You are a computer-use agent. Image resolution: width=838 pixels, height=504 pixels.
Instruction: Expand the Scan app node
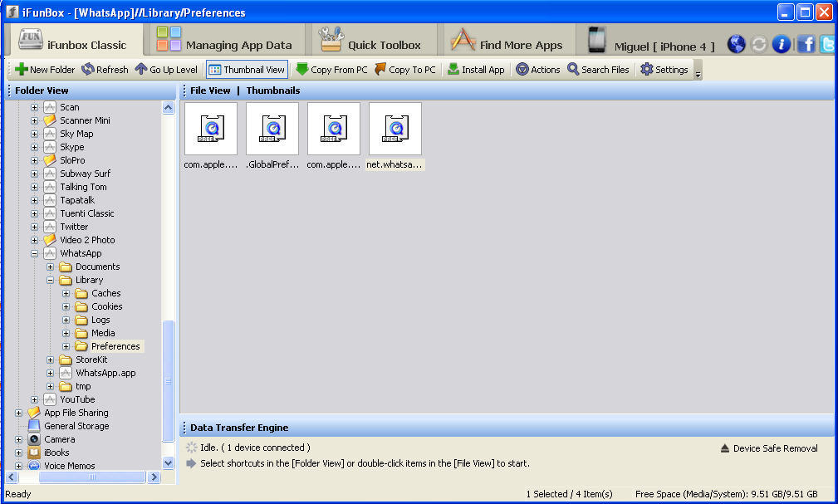pyautogui.click(x=34, y=107)
